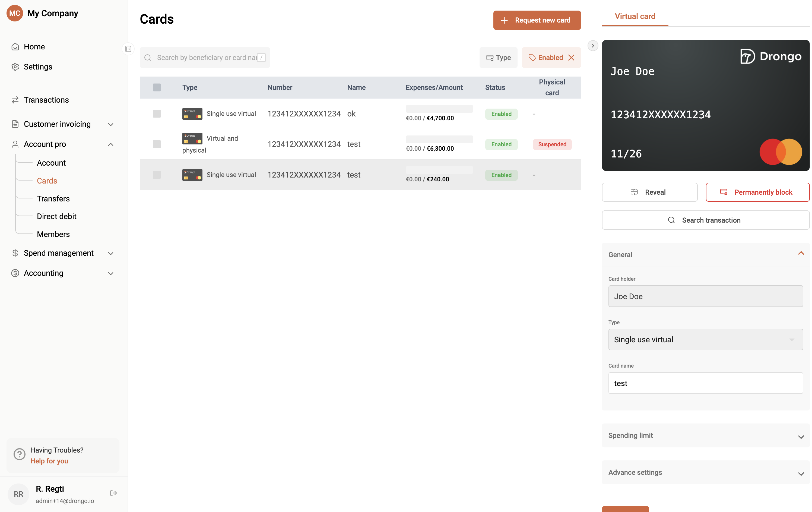This screenshot has width=812, height=512.
Task: Click Permanently block button
Action: point(757,192)
